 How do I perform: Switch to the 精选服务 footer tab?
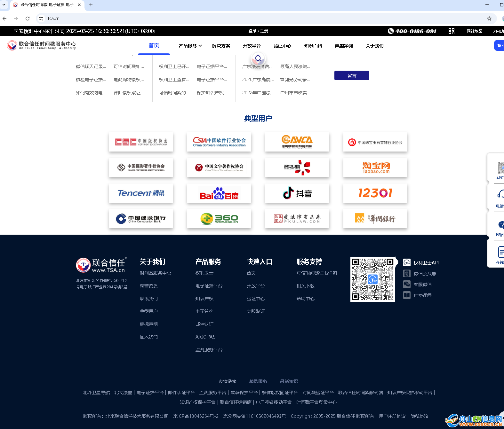258,381
